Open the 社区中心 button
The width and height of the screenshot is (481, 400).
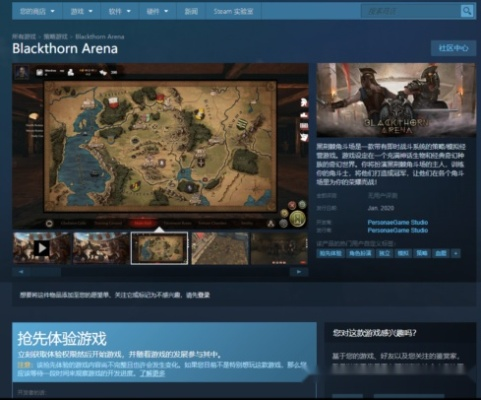453,48
